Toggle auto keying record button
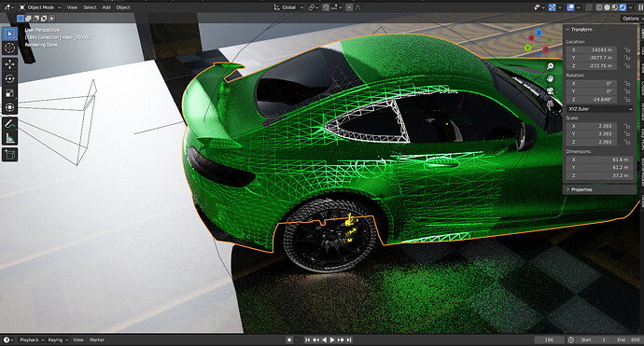This screenshot has width=644, height=346. click(289, 339)
